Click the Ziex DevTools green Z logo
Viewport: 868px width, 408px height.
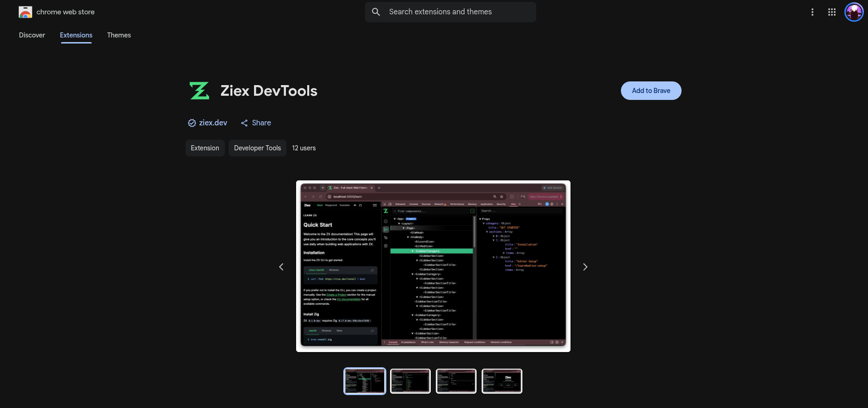199,91
